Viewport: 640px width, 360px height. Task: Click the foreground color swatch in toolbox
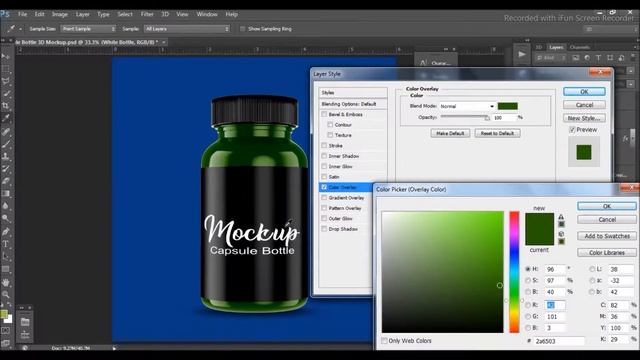point(4,314)
